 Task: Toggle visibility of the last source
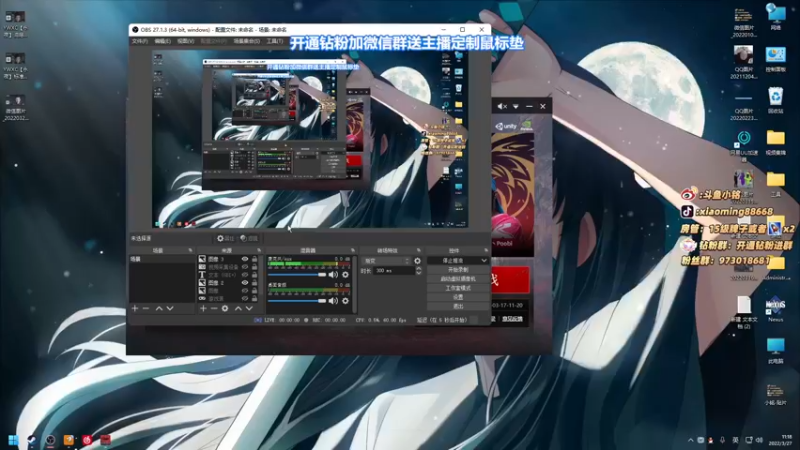click(x=245, y=298)
